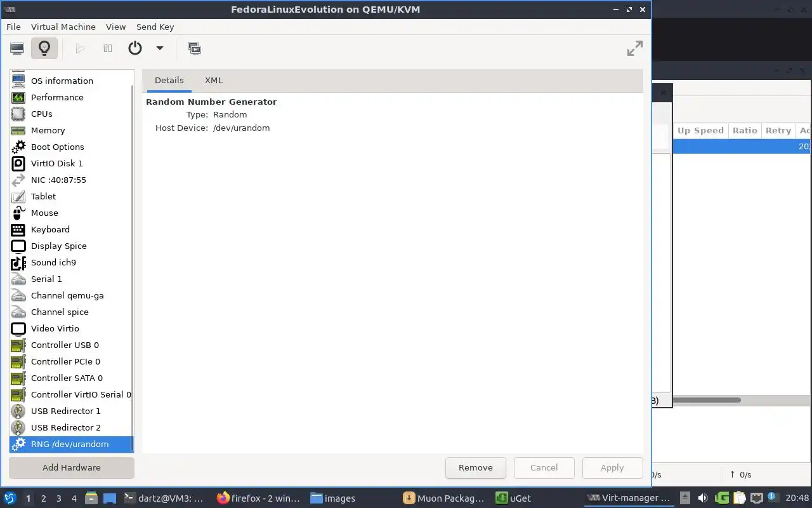
Task: Click uGet window horizontal scrollbar
Action: pyautogui.click(x=707, y=400)
